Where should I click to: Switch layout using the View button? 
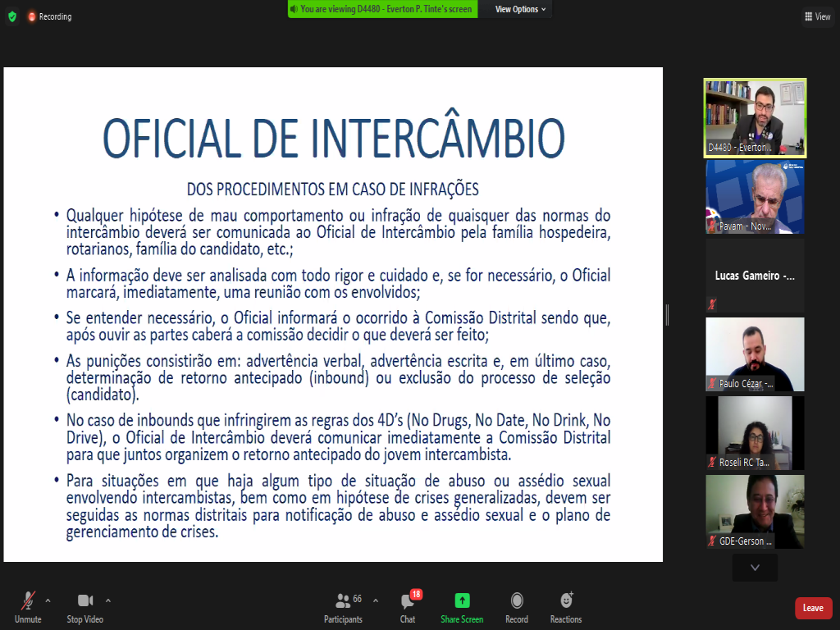pyautogui.click(x=818, y=16)
